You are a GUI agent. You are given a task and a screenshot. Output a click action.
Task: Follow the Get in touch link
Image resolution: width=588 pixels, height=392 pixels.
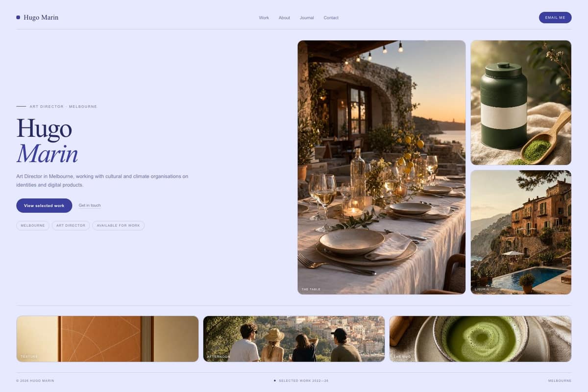(90, 205)
